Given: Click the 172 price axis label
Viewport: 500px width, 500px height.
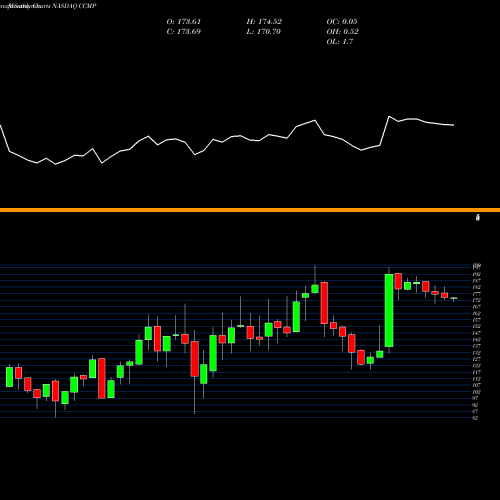Looking at the screenshot, I should 477,300.
